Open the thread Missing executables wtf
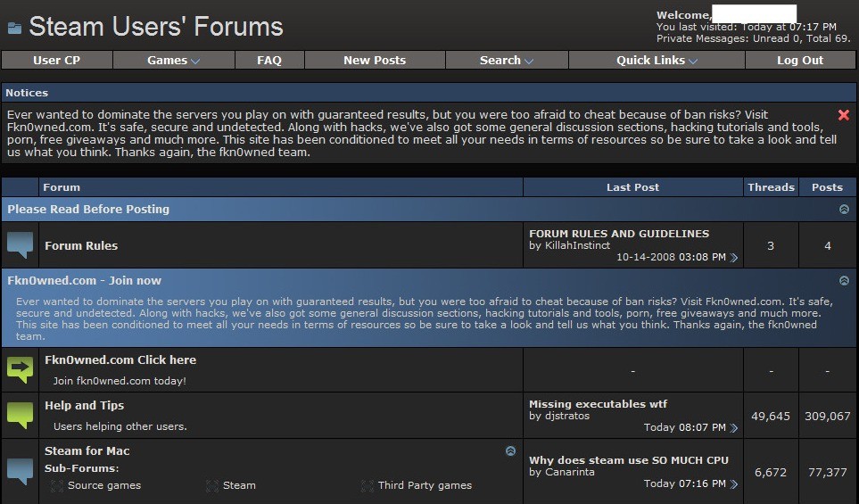The image size is (859, 504). (599, 404)
